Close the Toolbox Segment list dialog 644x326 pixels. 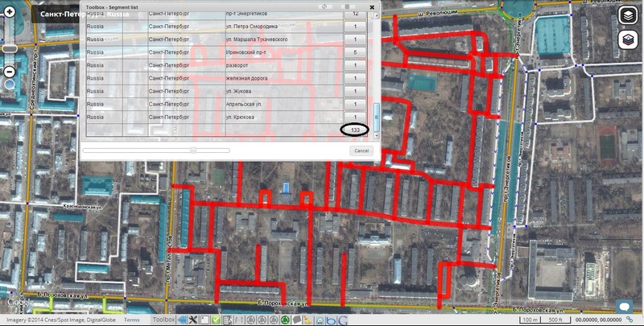coord(372,6)
